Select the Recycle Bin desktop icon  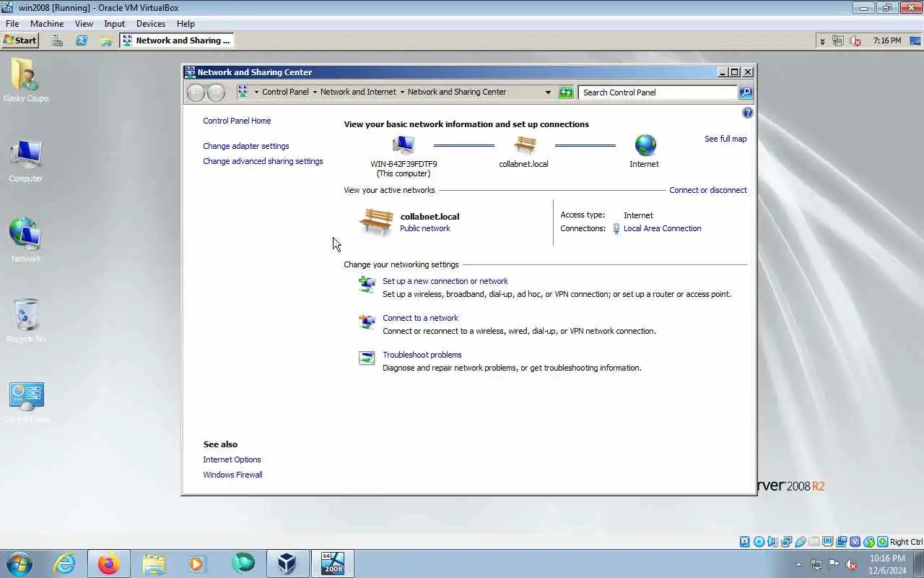[26, 320]
